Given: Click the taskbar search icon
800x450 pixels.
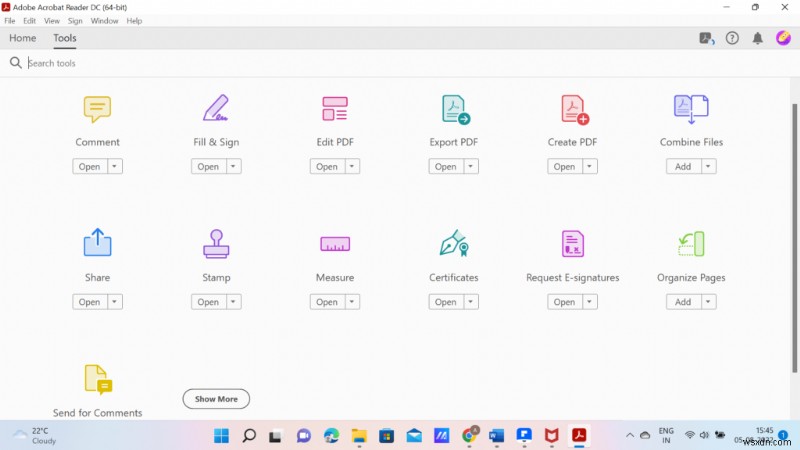Looking at the screenshot, I should (249, 436).
